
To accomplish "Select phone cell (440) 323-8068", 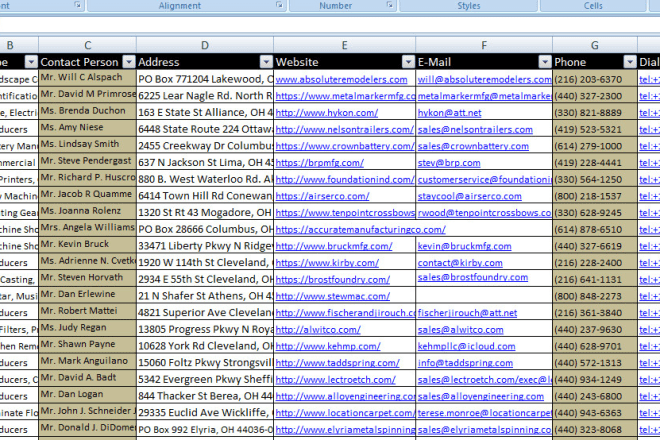I will coord(595,429).
